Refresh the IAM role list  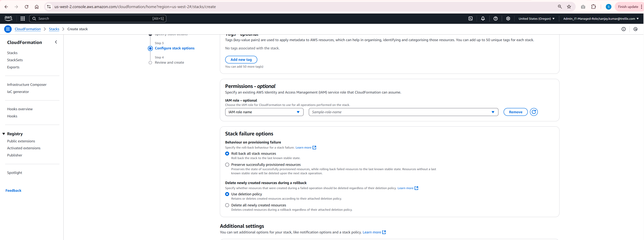click(534, 112)
